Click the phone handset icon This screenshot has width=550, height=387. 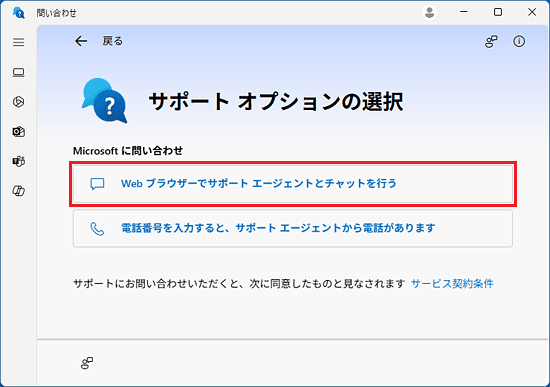(x=97, y=229)
